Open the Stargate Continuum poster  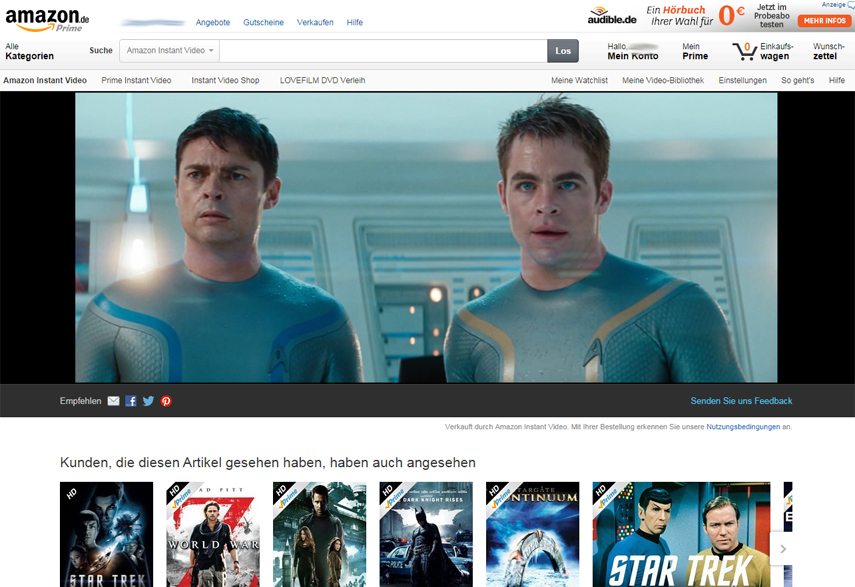(532, 534)
